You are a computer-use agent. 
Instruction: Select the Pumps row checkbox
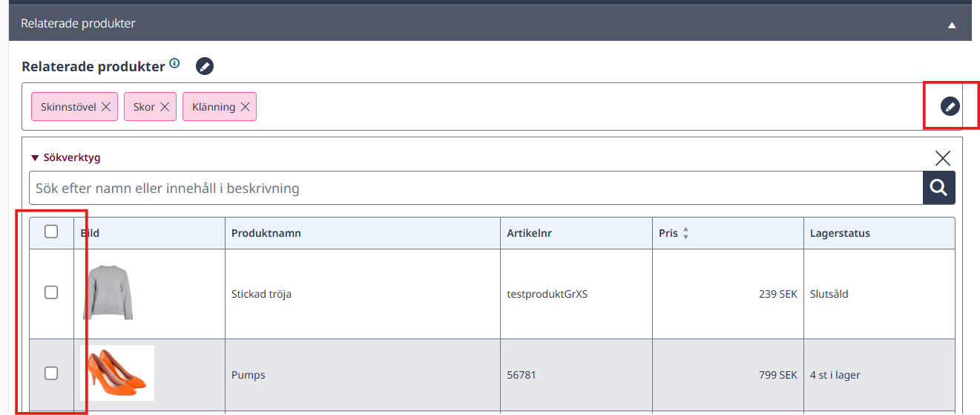click(51, 373)
